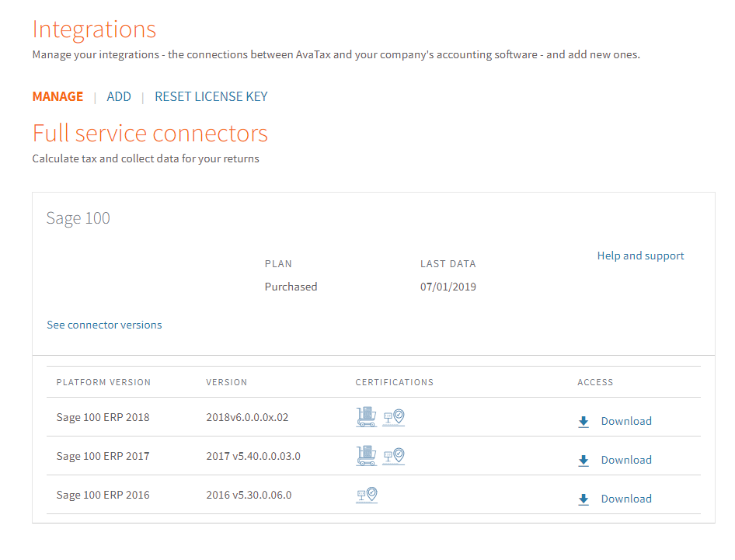Click the shopping cart certification icon for Sage 100 ERP 2017
The width and height of the screenshot is (735, 560).
(x=366, y=455)
